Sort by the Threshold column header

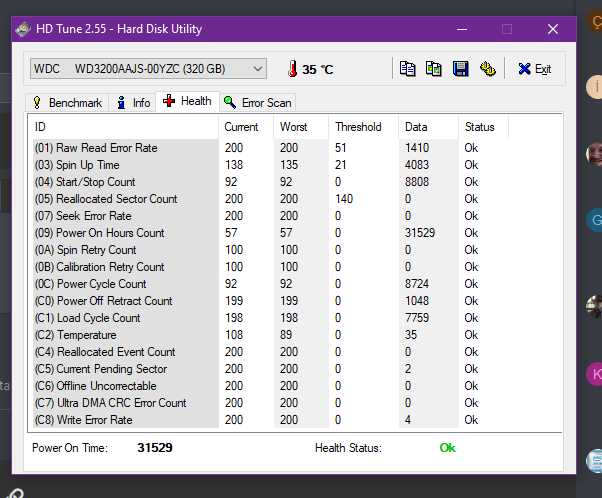click(364, 127)
